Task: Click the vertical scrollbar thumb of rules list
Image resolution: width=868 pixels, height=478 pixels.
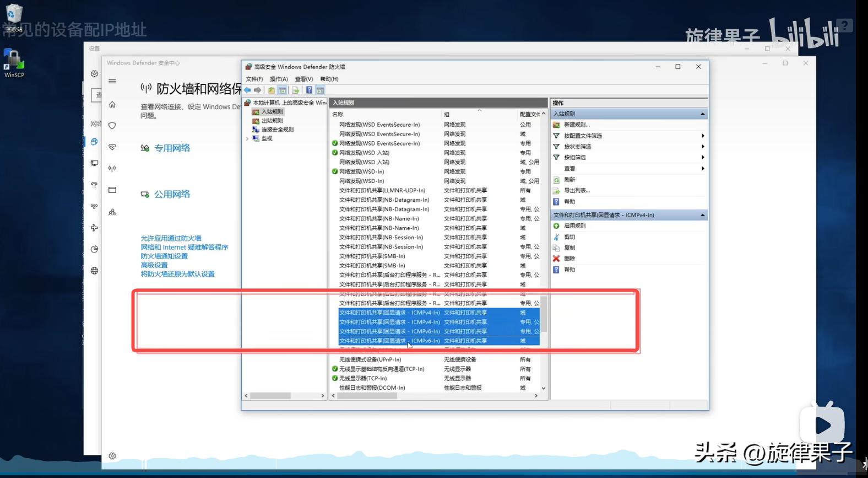Action: pyautogui.click(x=544, y=314)
